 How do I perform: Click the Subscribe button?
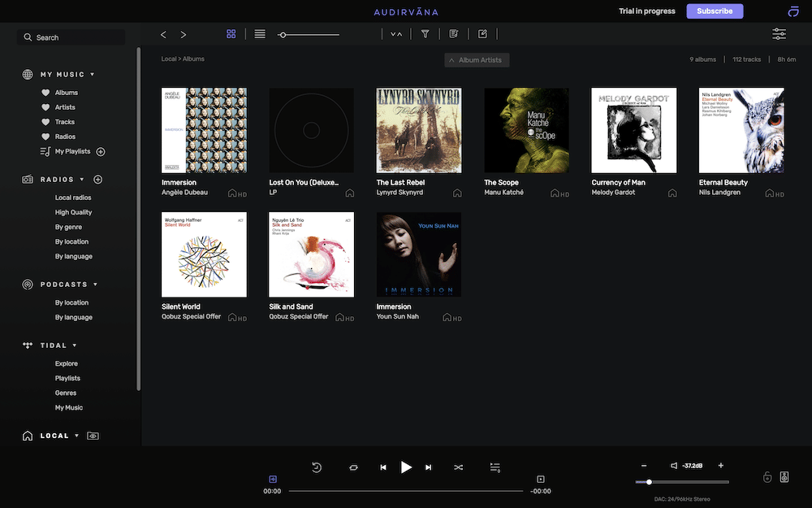point(715,11)
